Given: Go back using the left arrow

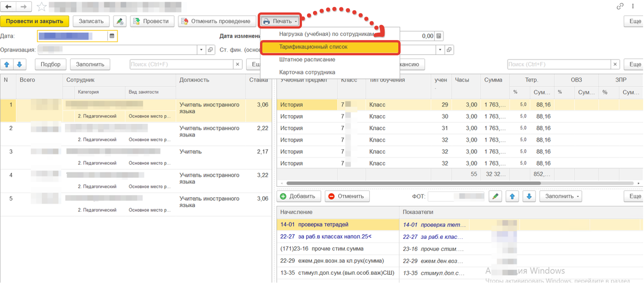Looking at the screenshot, I should [x=8, y=7].
